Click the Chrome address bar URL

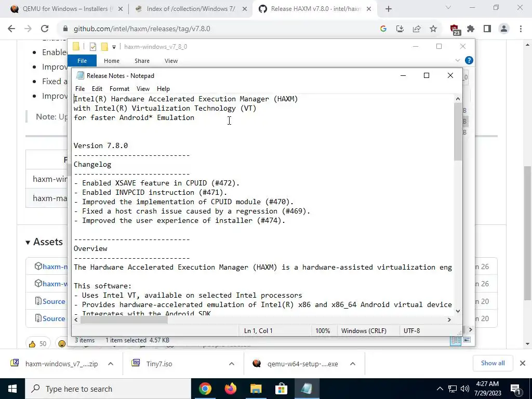pyautogui.click(x=142, y=29)
